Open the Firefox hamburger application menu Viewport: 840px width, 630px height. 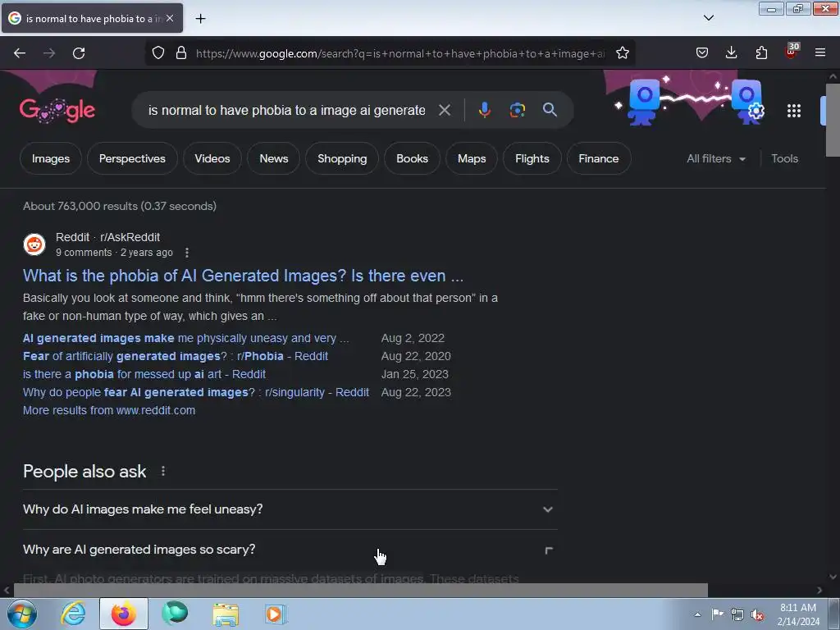click(x=819, y=53)
